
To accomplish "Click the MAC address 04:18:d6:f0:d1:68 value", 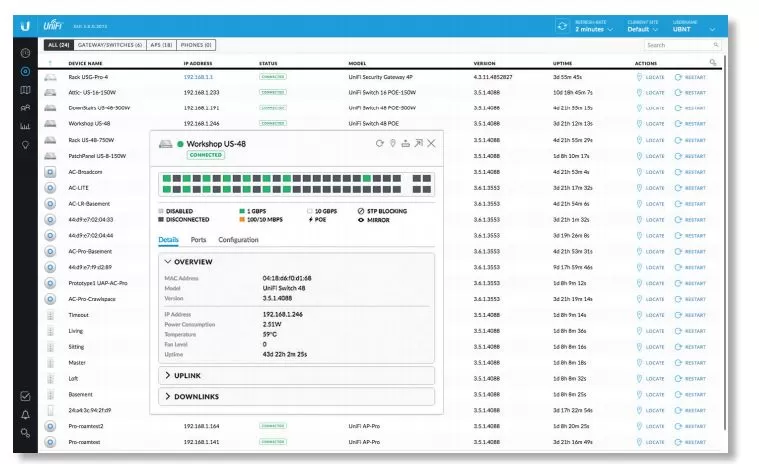I will pos(287,278).
